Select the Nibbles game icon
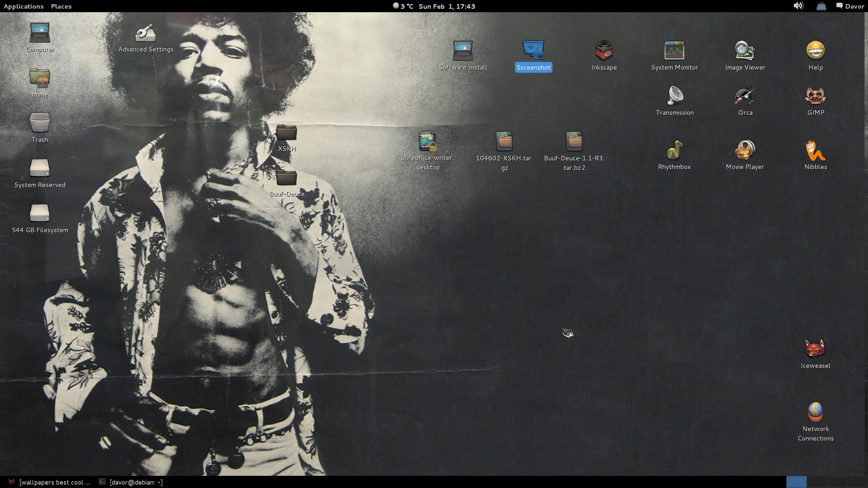 (x=815, y=150)
